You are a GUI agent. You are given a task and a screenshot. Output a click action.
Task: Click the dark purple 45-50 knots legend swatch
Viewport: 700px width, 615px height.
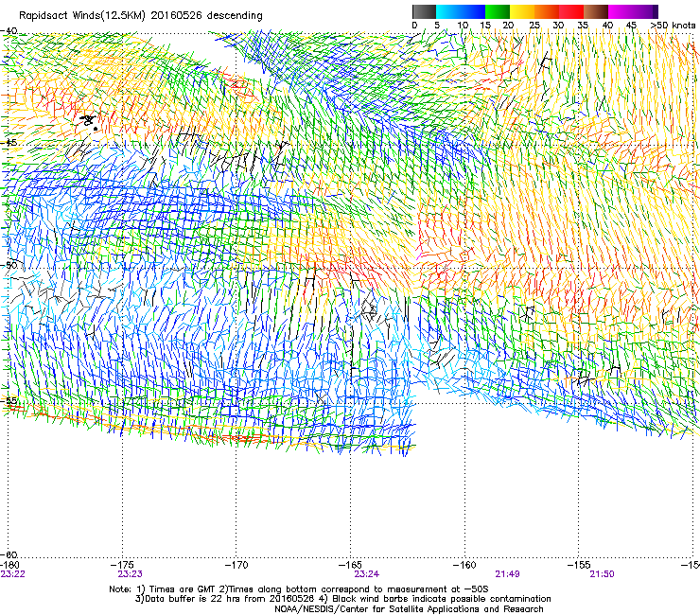[x=645, y=11]
